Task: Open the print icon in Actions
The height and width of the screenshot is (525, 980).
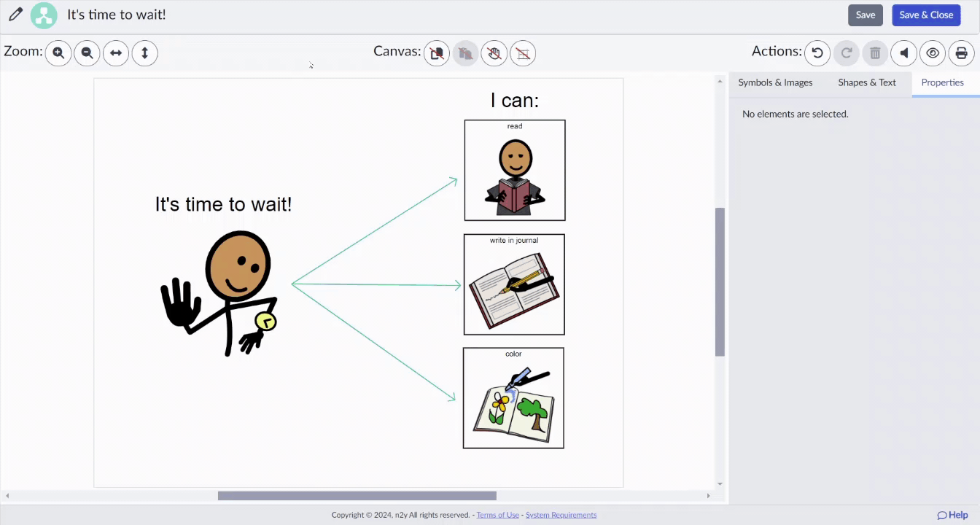Action: (962, 52)
